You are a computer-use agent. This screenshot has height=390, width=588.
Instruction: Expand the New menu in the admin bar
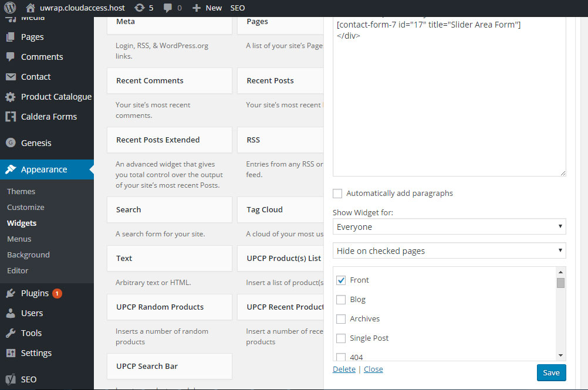click(x=207, y=8)
